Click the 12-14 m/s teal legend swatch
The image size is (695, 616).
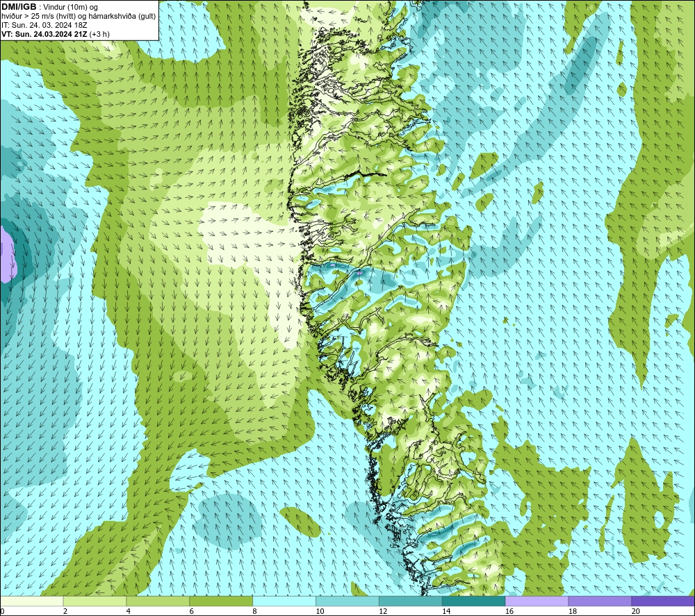[411, 601]
